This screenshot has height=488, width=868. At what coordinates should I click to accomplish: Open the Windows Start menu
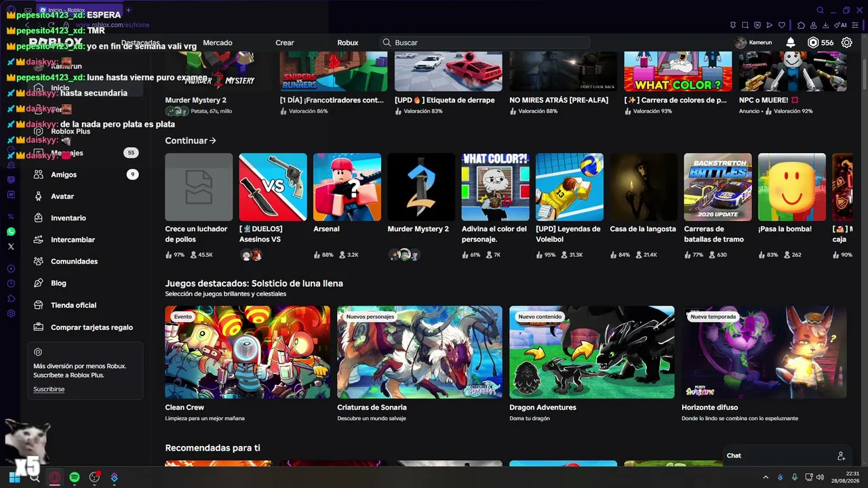(14, 477)
